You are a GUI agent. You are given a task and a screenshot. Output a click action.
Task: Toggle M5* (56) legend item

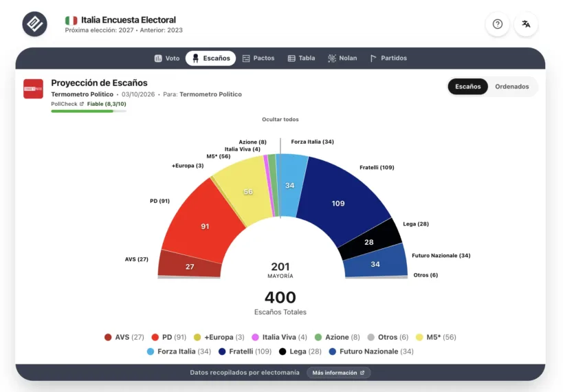pyautogui.click(x=436, y=337)
